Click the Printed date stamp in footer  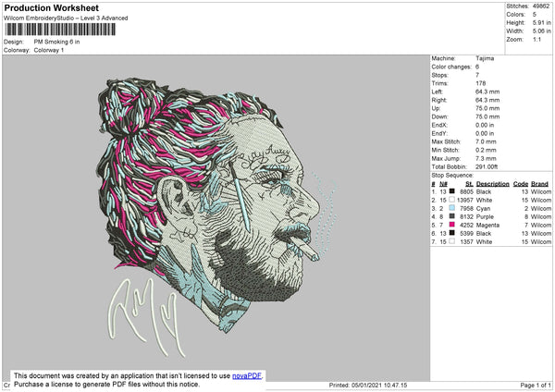pos(368,385)
